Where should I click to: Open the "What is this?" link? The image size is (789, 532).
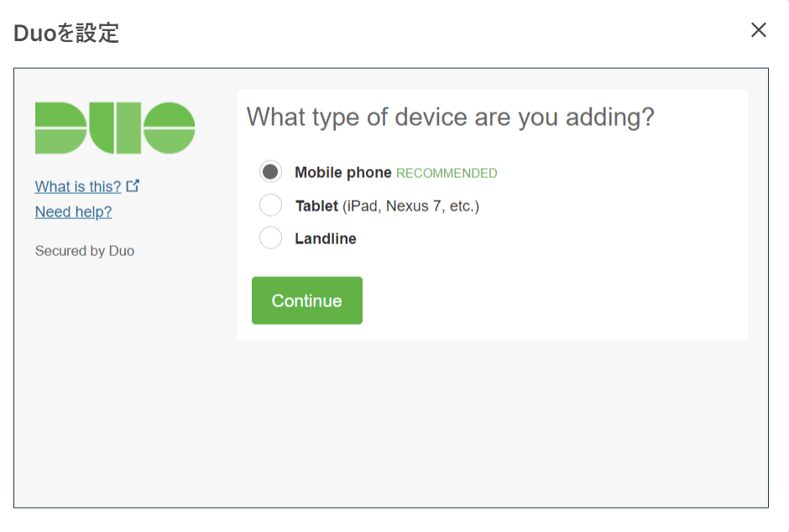[x=78, y=186]
